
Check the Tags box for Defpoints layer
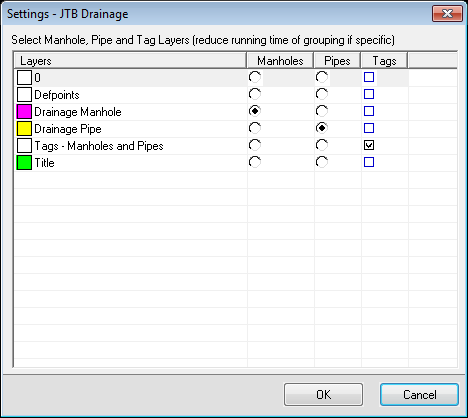pos(369,94)
